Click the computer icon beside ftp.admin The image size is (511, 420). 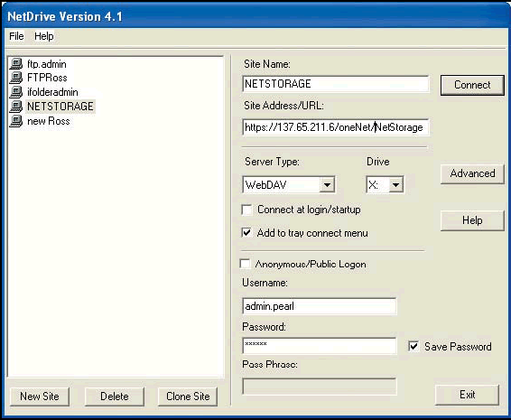(16, 64)
